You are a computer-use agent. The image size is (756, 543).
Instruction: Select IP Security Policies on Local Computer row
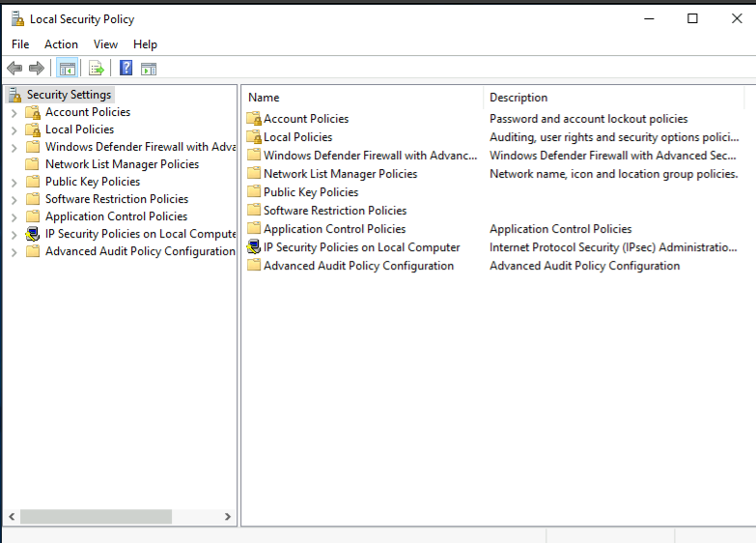pos(362,247)
